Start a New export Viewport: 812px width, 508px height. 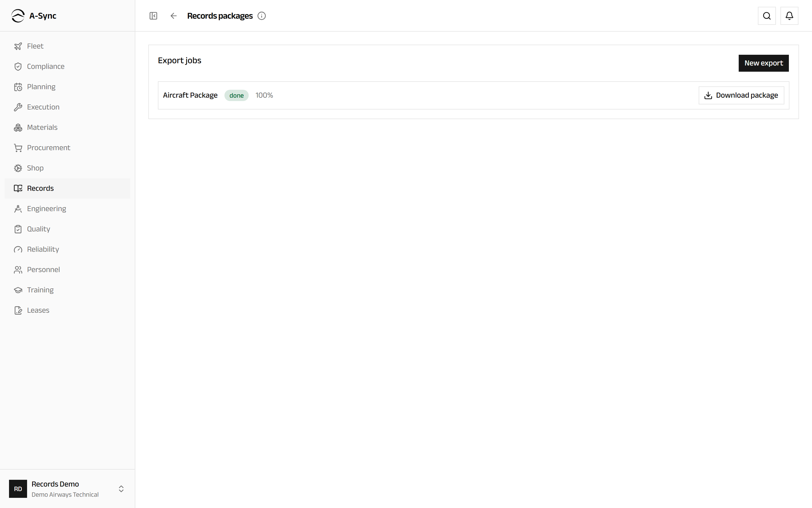pyautogui.click(x=763, y=63)
